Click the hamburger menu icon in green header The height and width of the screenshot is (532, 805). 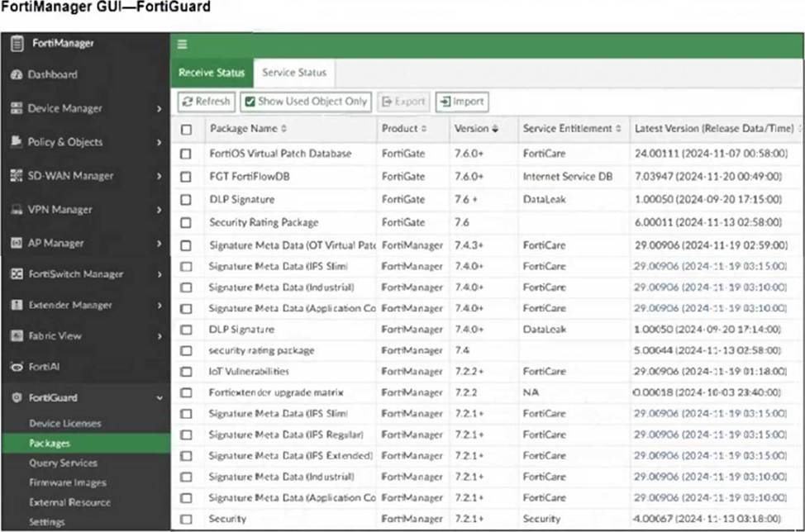click(x=182, y=45)
